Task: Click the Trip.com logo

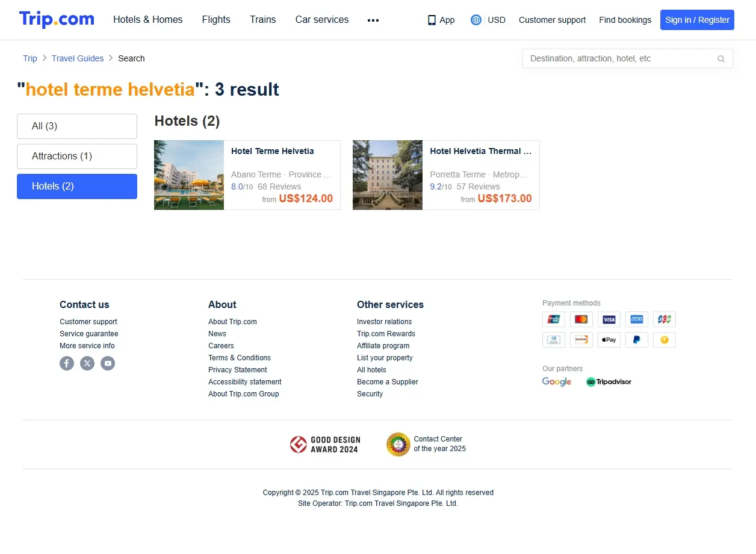Action: coord(57,19)
